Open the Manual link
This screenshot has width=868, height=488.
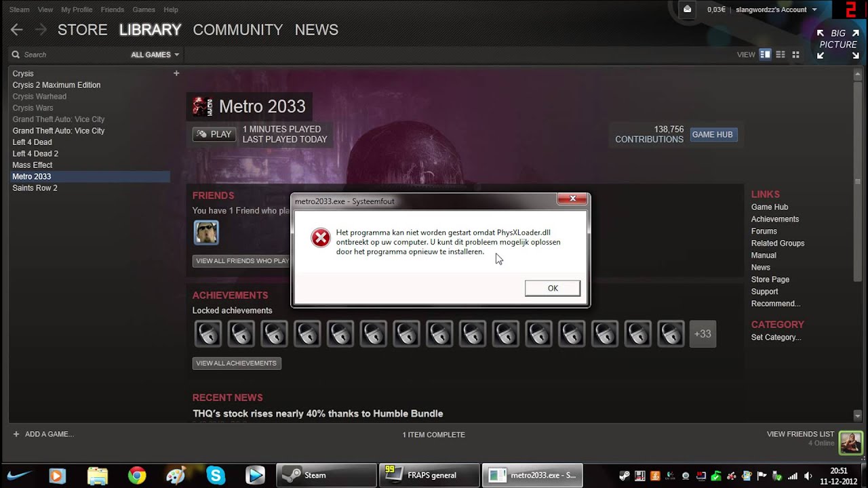pyautogui.click(x=764, y=256)
